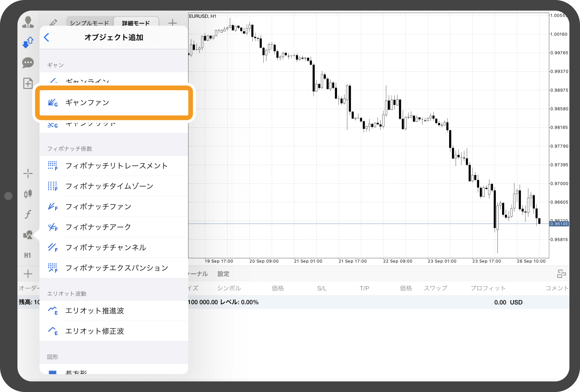
Task: Switch to Detailed mode tab
Action: (136, 23)
